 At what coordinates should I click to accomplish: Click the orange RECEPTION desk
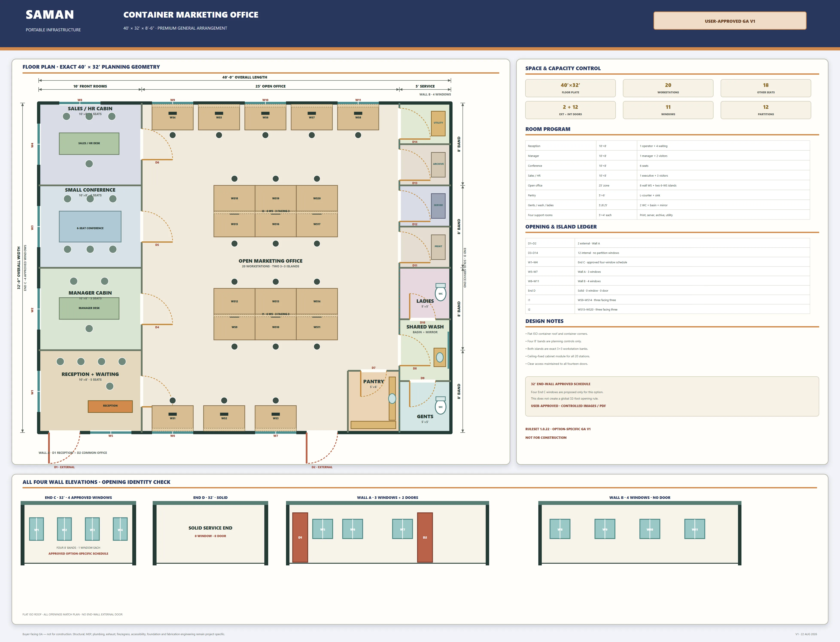click(110, 406)
